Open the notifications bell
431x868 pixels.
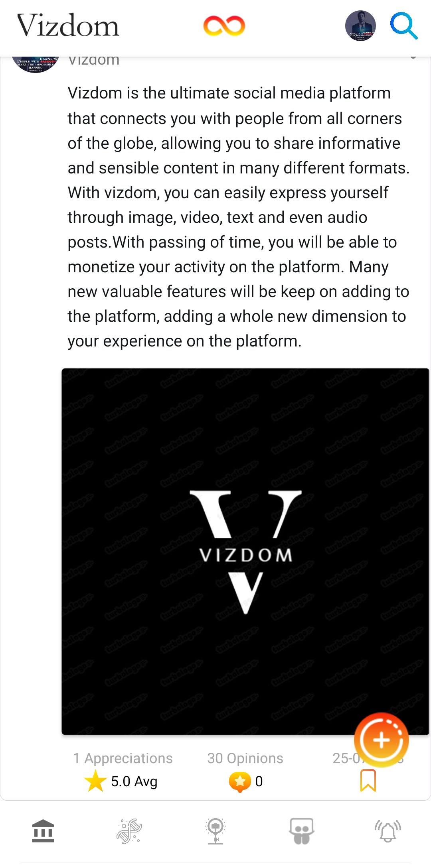tap(388, 831)
